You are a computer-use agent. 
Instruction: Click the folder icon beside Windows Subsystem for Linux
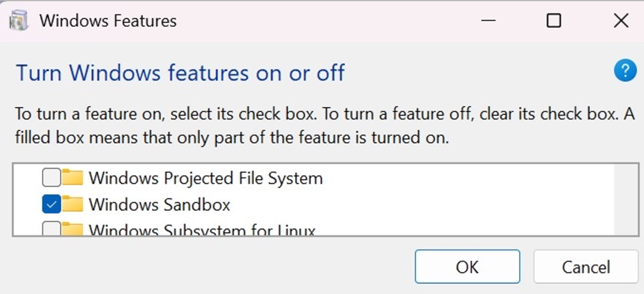pyautogui.click(x=73, y=230)
